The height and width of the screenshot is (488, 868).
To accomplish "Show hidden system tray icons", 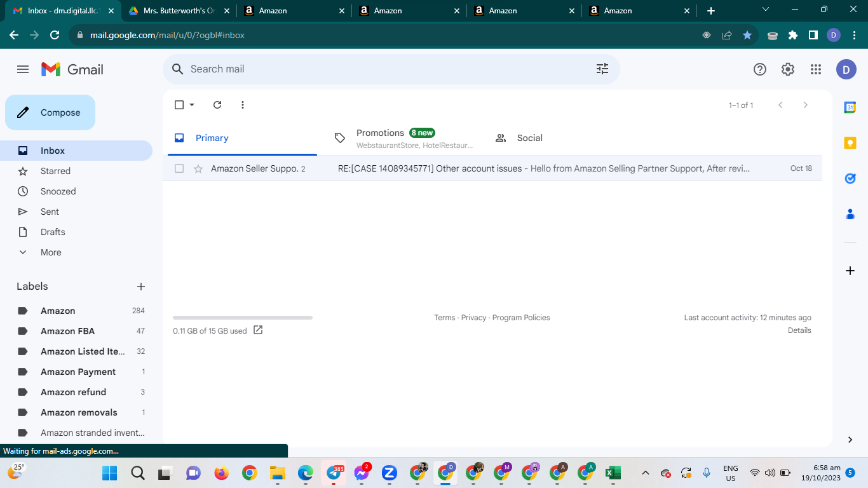I will coord(646,473).
